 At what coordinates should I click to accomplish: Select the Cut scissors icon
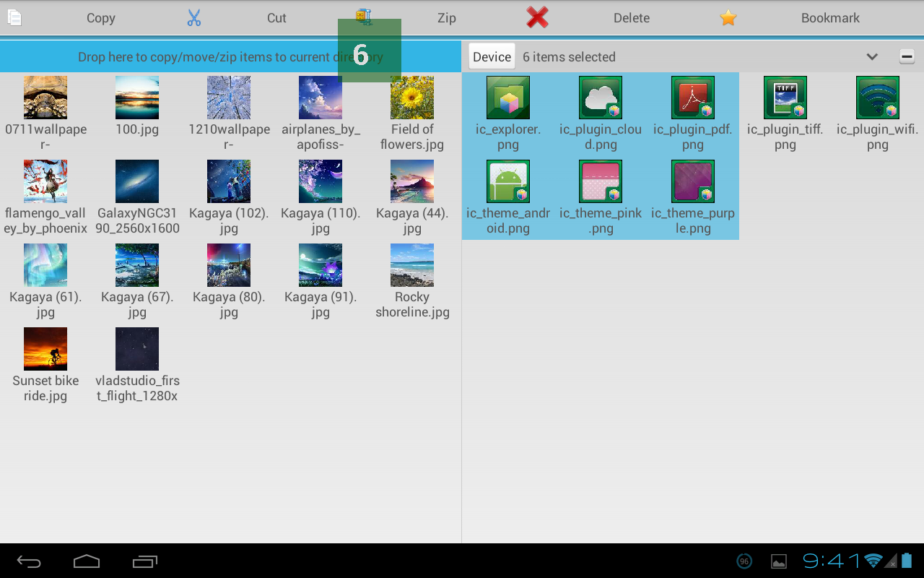click(x=193, y=17)
